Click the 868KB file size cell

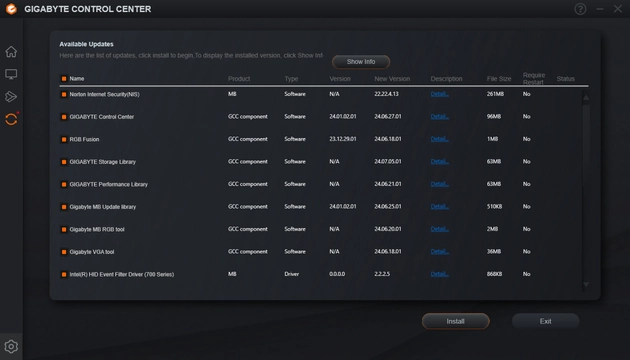(494, 274)
